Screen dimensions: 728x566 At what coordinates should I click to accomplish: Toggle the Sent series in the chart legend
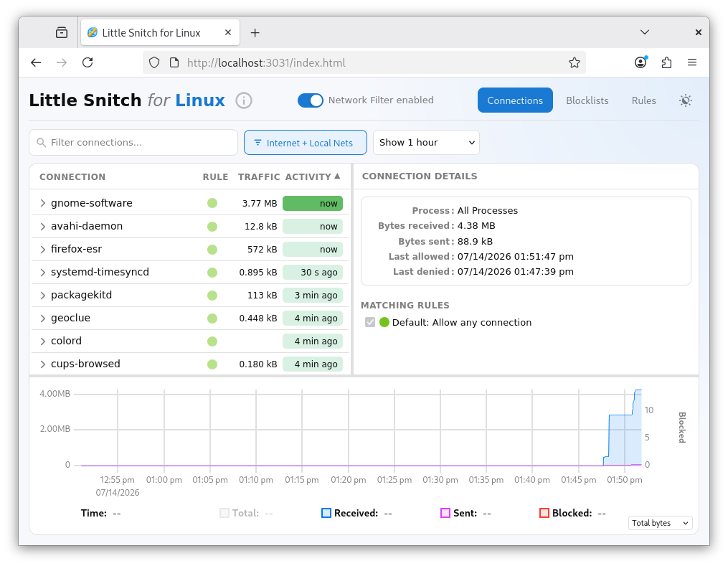click(445, 513)
